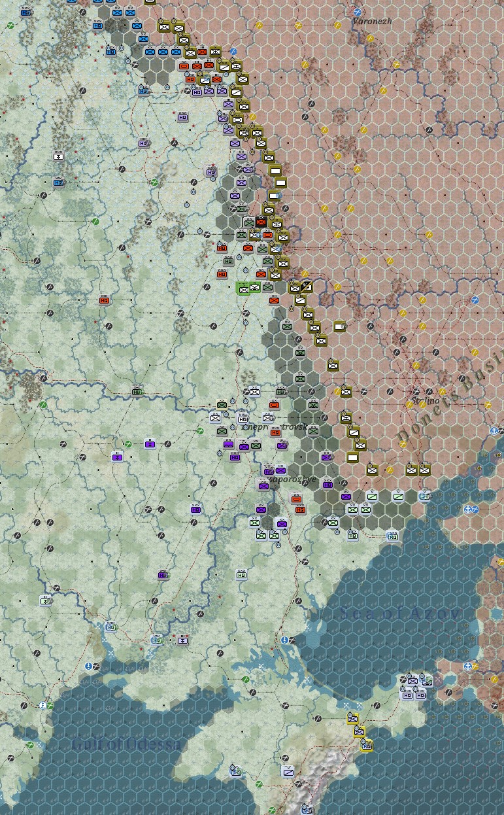Click the blue airfield marker north of Donets Basin
The width and height of the screenshot is (504, 815).
(475, 300)
